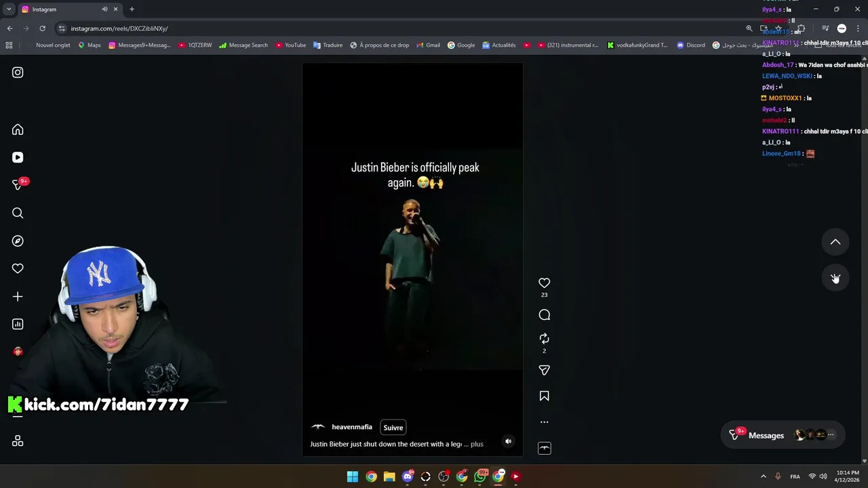Open the Gmail bookmark

(428, 45)
